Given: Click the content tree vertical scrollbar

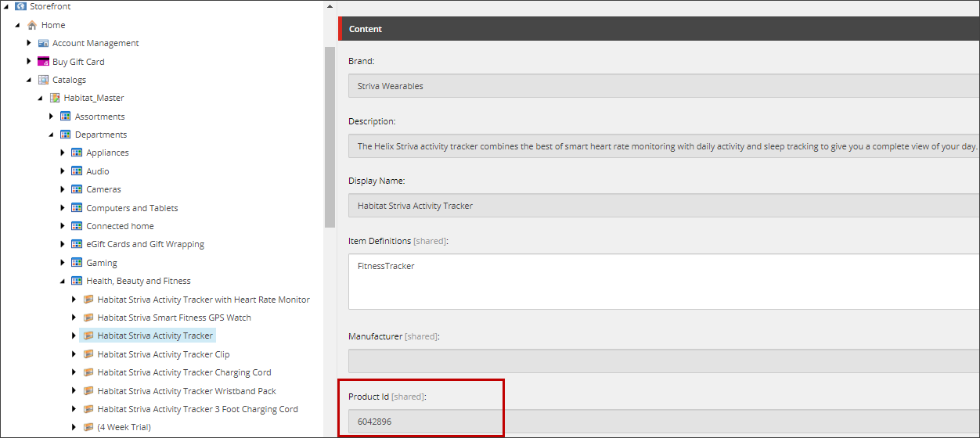Looking at the screenshot, I should coord(330,137).
